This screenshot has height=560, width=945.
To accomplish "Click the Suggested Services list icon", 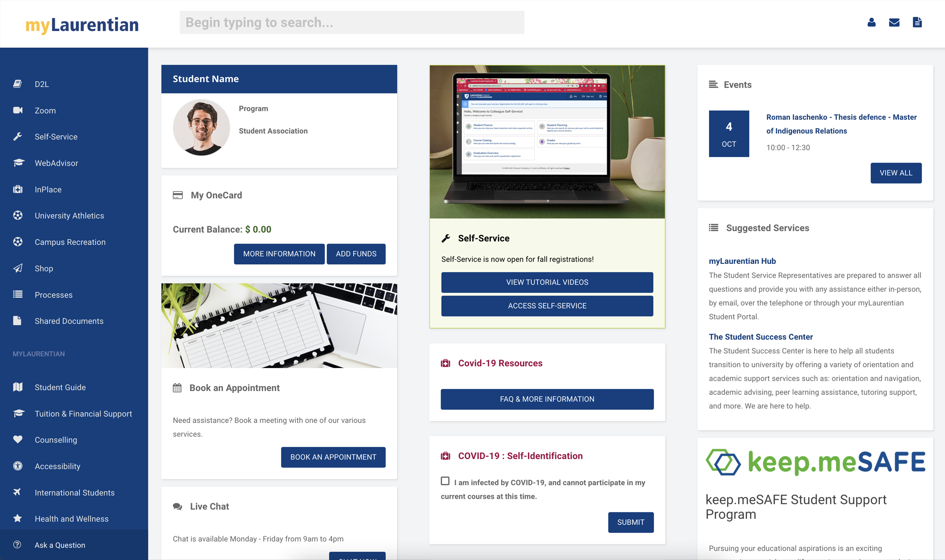I will (713, 228).
